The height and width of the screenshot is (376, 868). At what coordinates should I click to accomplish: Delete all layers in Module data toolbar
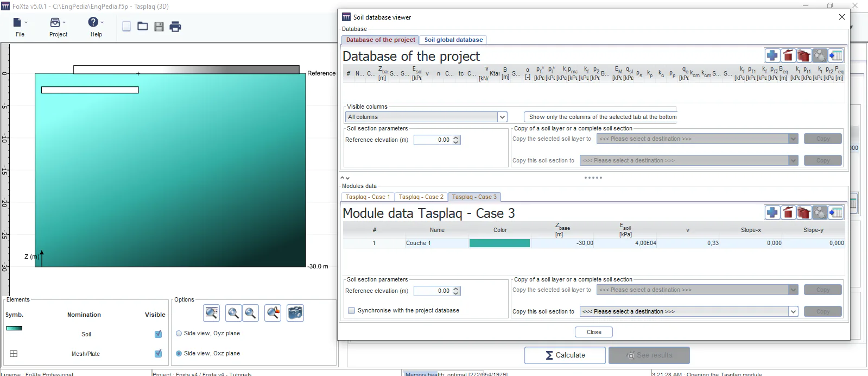tap(804, 212)
